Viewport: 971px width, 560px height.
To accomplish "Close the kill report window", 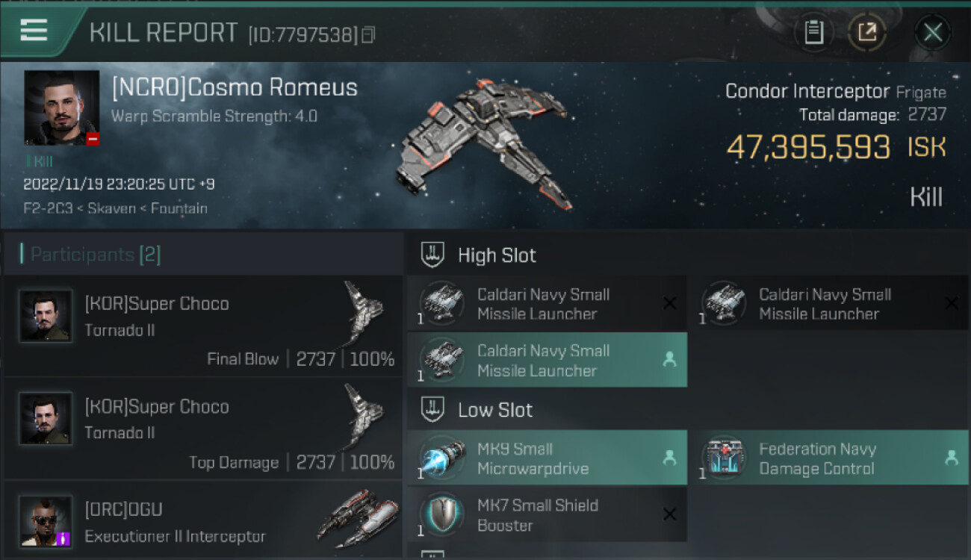I will click(932, 32).
